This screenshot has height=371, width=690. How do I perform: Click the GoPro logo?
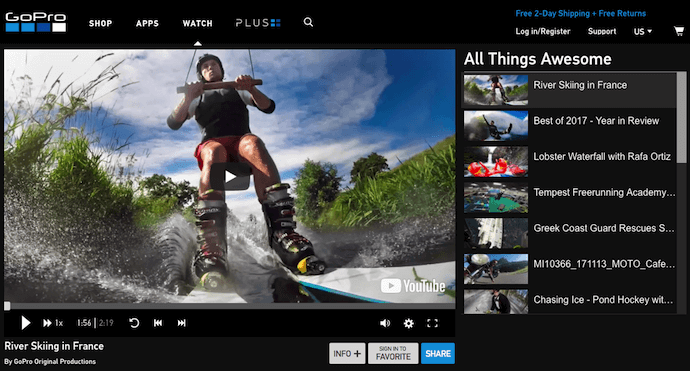(x=36, y=22)
